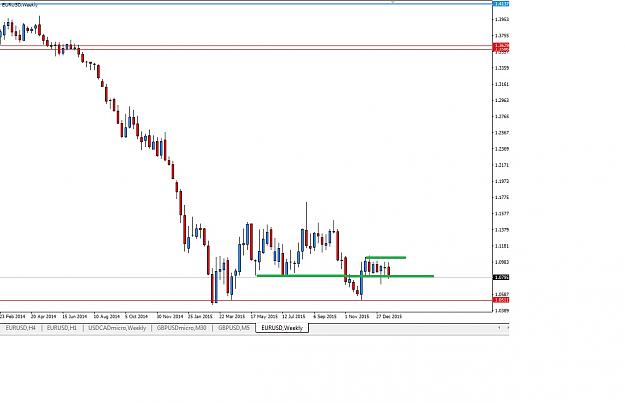Viewport: 625px width, 403px height.
Task: Open the GBPUSDmicro,M30 chart tab
Action: pos(181,328)
